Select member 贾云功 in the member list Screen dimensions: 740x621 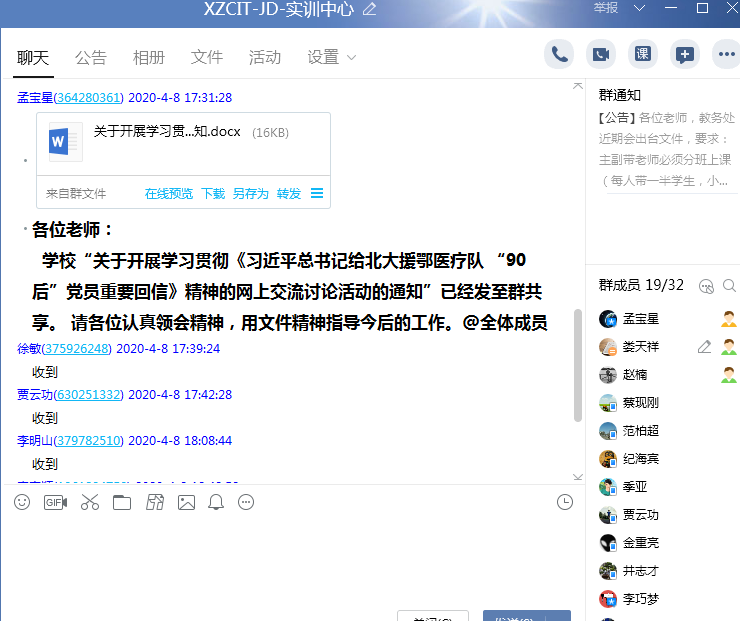[x=640, y=515]
